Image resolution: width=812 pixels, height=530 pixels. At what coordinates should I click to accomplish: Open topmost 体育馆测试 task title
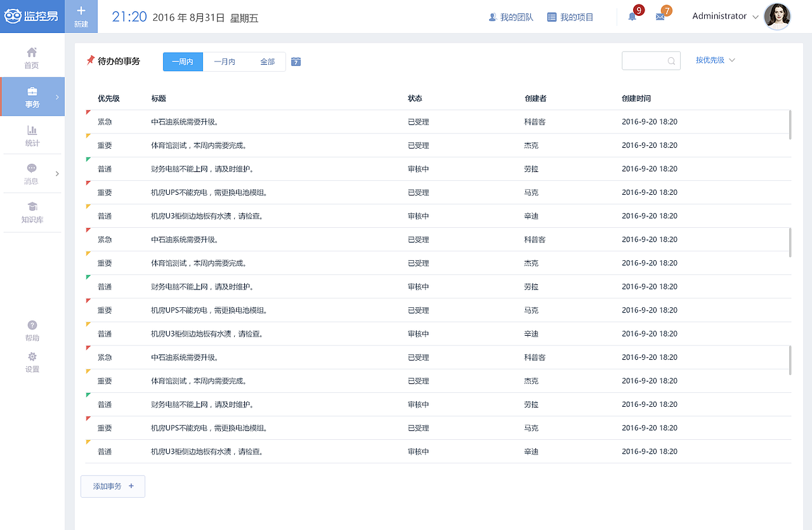(x=199, y=145)
